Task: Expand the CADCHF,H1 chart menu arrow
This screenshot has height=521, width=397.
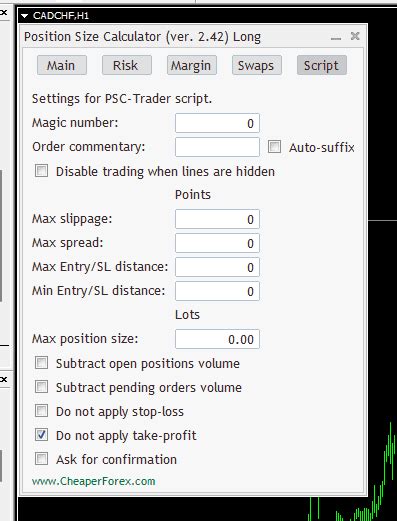Action: tap(24, 16)
